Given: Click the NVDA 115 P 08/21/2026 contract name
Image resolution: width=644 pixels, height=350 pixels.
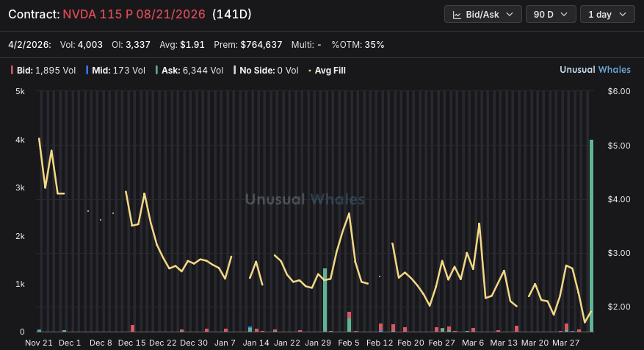Looking at the screenshot, I should coord(134,15).
